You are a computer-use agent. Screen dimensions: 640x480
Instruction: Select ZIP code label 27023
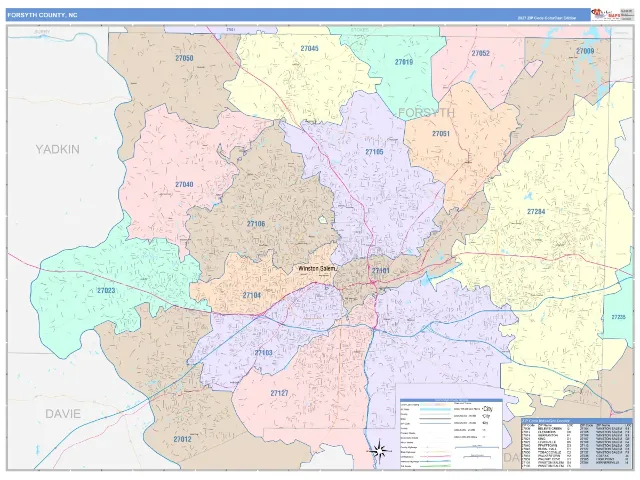coord(106,291)
